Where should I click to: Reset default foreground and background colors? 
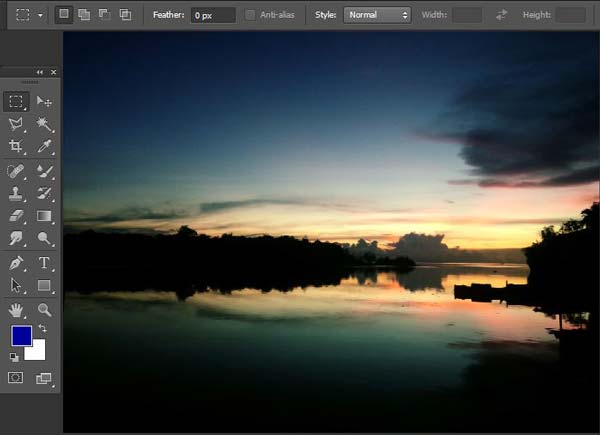[x=14, y=357]
